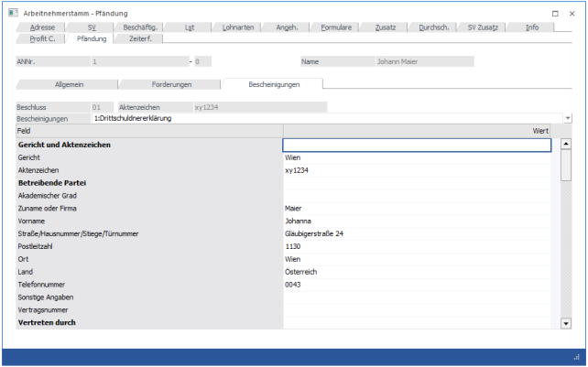
Task: Open the Bescheinigungen dropdown list
Action: pos(568,118)
